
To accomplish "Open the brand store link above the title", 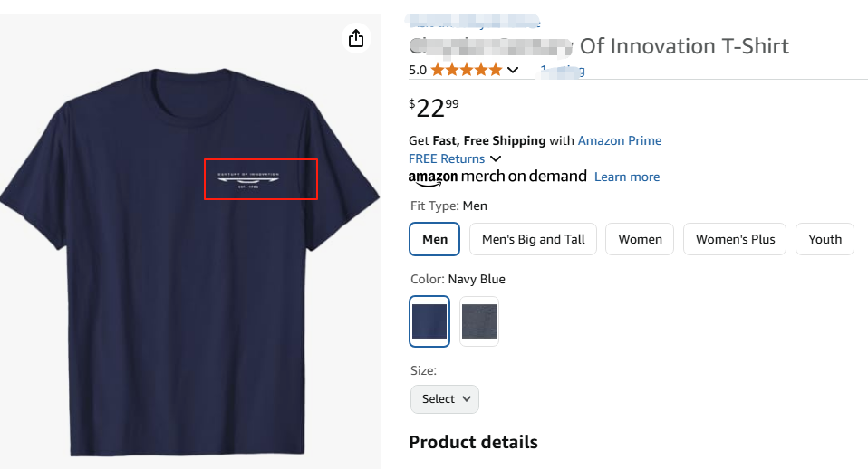I will pyautogui.click(x=475, y=22).
